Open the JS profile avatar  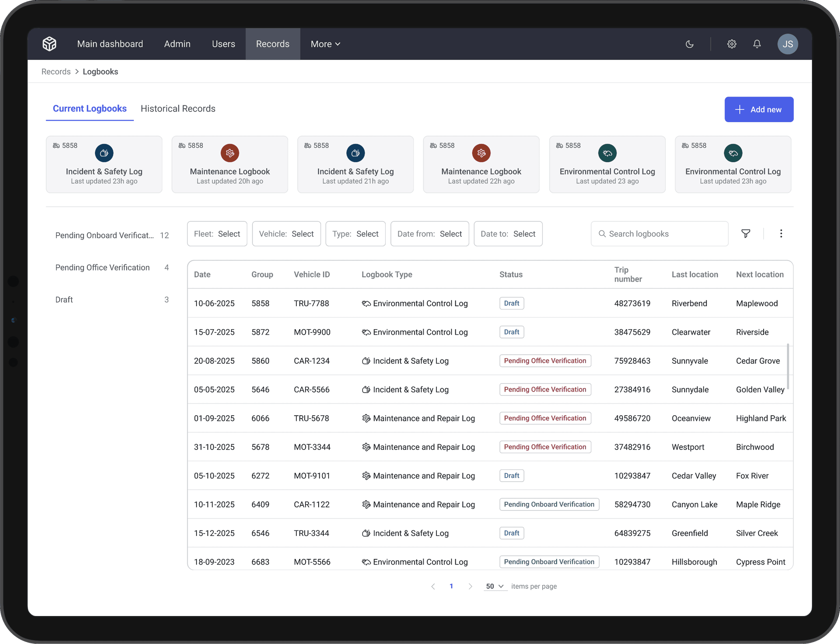click(x=788, y=44)
